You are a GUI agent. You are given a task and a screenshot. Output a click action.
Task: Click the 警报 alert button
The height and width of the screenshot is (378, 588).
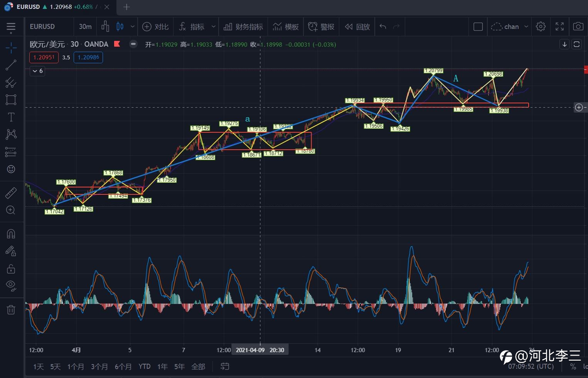pos(321,27)
